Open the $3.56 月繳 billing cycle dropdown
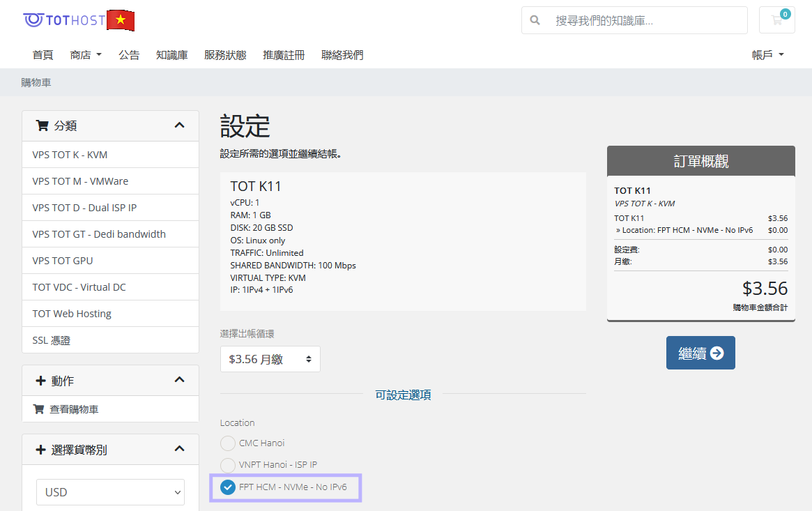 (x=270, y=358)
